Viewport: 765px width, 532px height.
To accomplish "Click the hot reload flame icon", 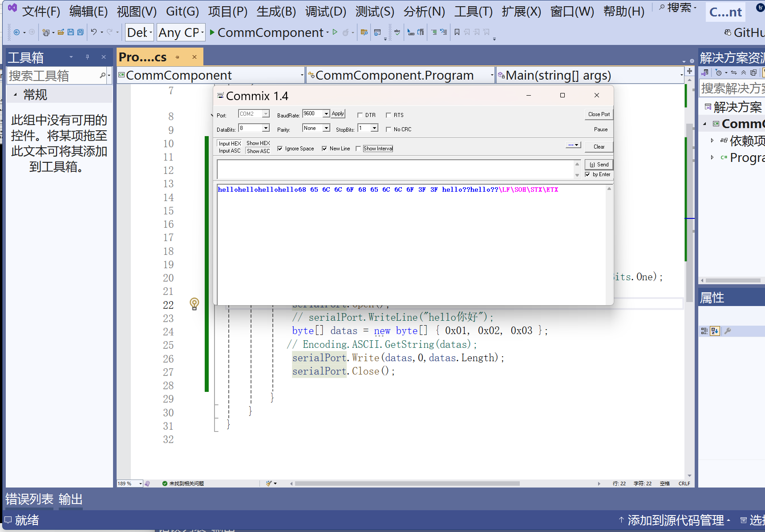I will pos(345,32).
